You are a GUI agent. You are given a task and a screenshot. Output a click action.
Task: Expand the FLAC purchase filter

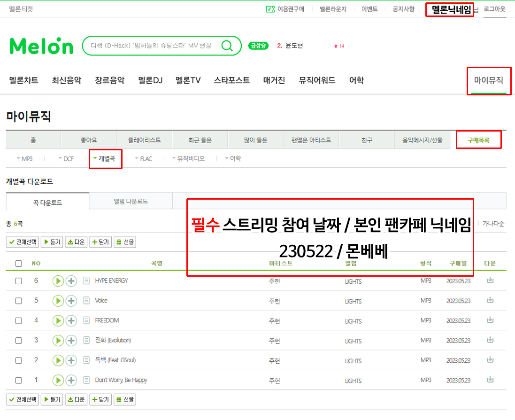tap(144, 159)
